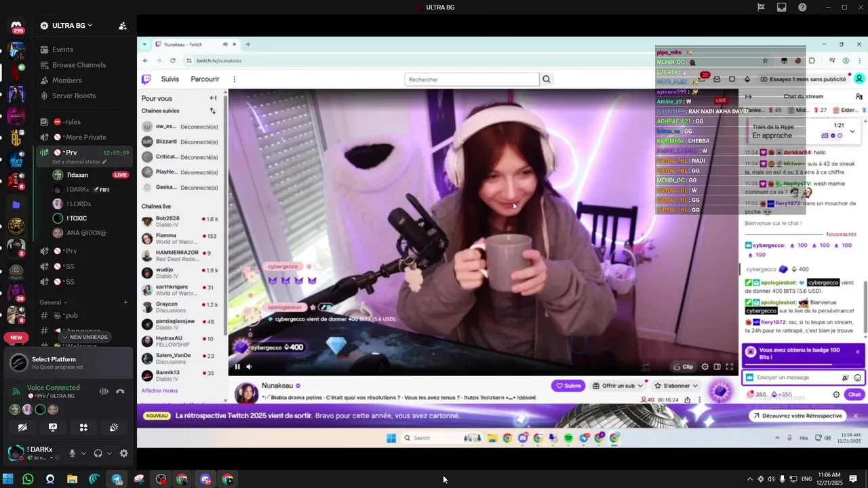Click Rechercher search field in streamed Twitch
Viewport: 868px width, 488px height.
(472, 79)
